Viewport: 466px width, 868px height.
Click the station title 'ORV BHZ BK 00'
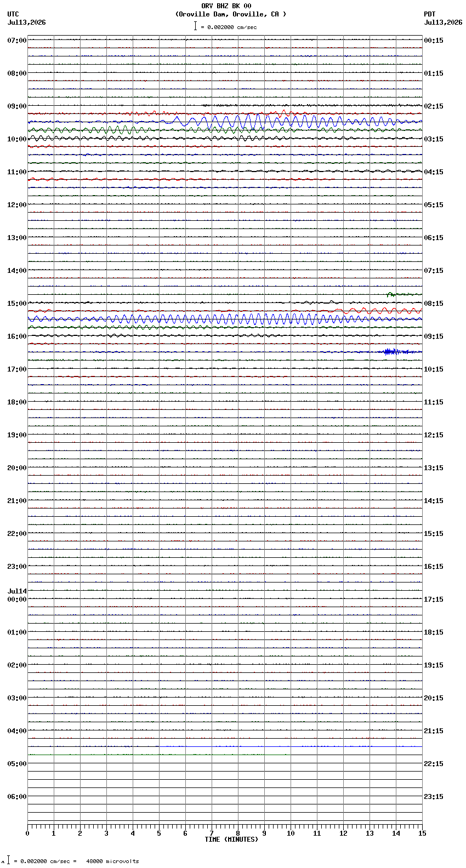pyautogui.click(x=226, y=6)
